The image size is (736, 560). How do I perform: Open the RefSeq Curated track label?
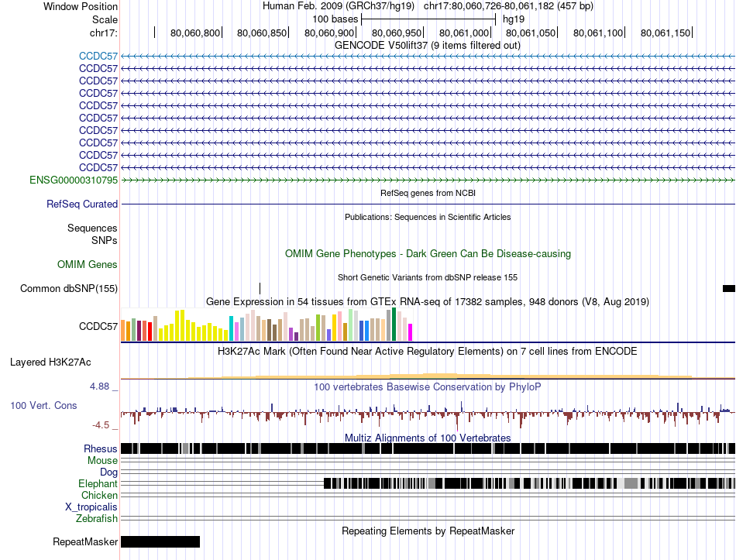click(x=82, y=204)
